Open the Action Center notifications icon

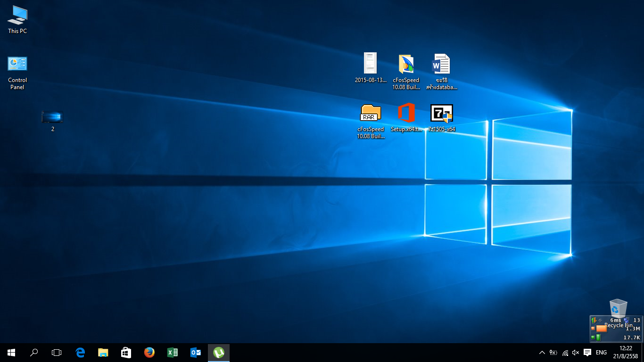tap(587, 353)
